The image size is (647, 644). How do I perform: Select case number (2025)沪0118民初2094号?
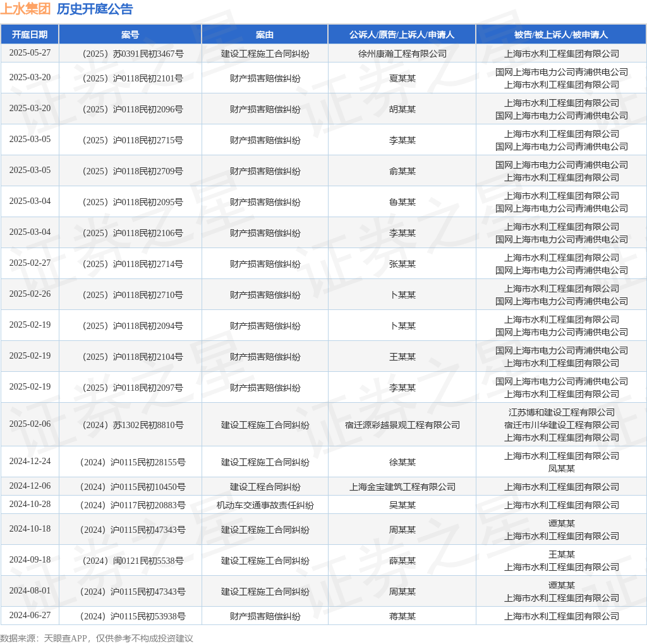133,326
